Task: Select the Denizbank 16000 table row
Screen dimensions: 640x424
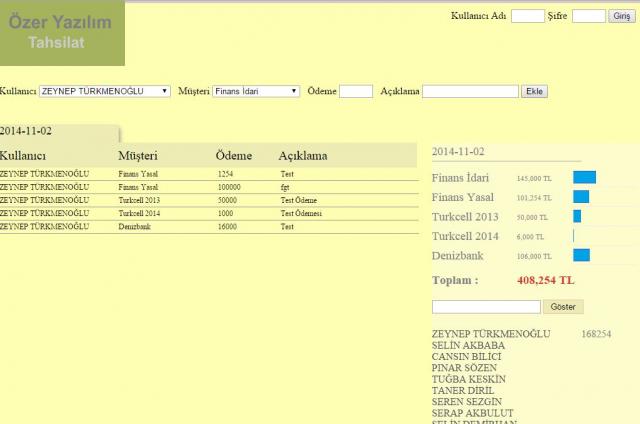Action: click(208, 227)
